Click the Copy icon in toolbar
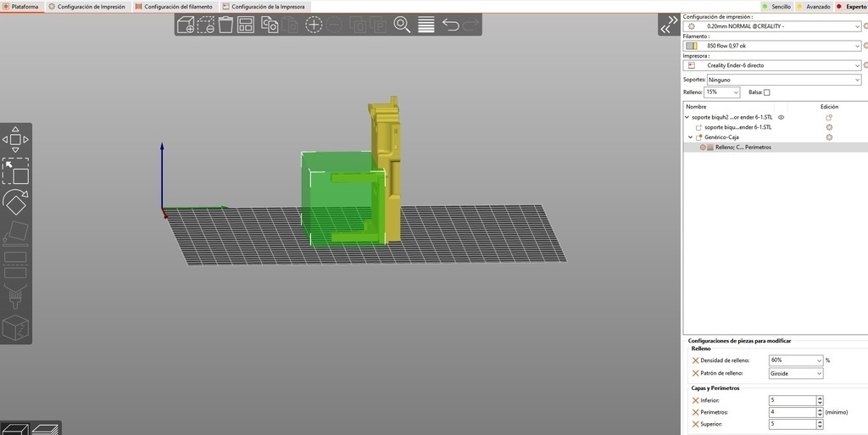 [270, 25]
